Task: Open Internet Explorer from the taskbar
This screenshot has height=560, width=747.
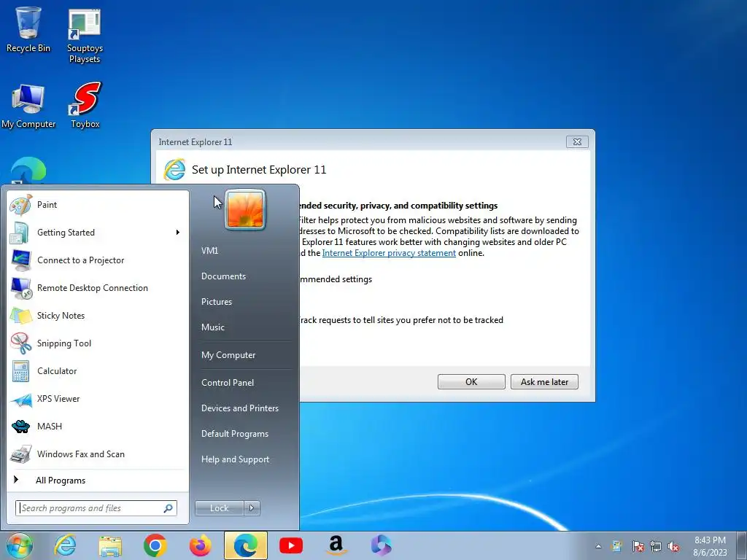Action: (x=65, y=545)
